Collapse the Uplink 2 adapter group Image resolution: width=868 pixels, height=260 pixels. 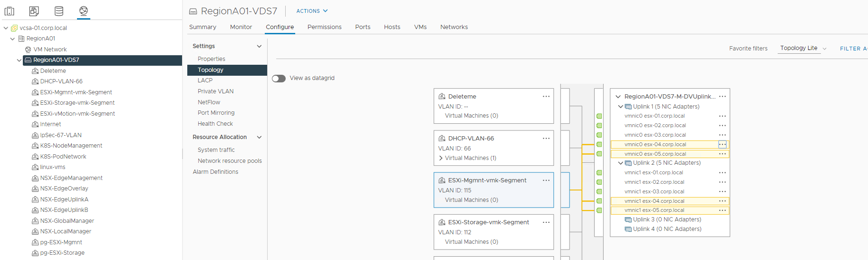[620, 163]
